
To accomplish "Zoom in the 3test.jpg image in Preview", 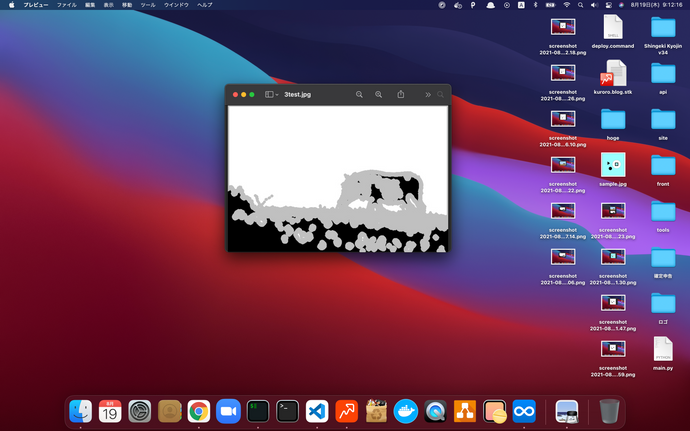I will click(x=378, y=95).
